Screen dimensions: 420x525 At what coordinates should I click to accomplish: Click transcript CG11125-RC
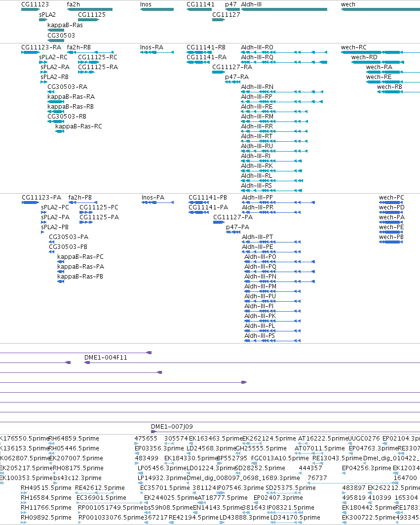tap(98, 57)
